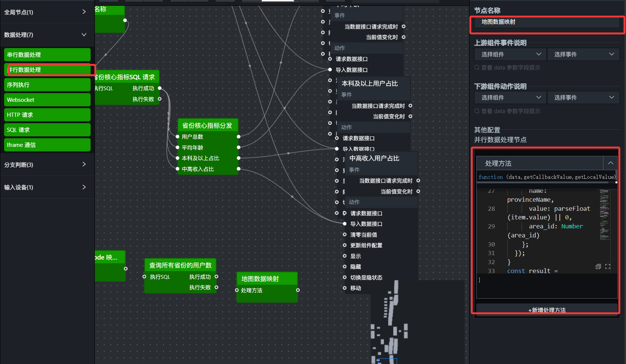Click the 处理方法 input port

click(237, 290)
